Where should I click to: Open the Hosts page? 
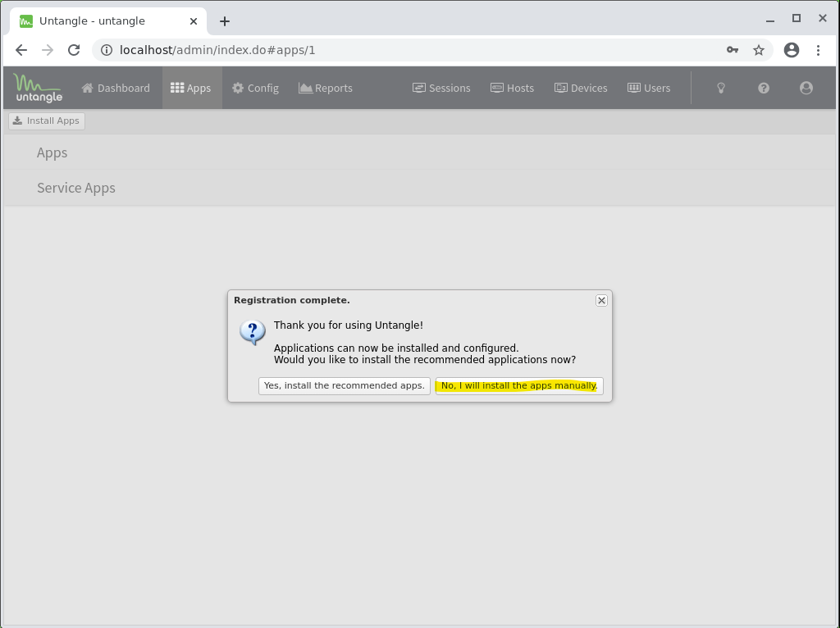[512, 88]
